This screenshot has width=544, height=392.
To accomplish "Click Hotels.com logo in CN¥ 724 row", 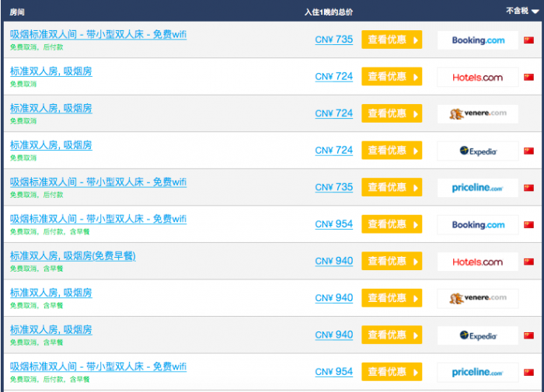I will coord(478,77).
